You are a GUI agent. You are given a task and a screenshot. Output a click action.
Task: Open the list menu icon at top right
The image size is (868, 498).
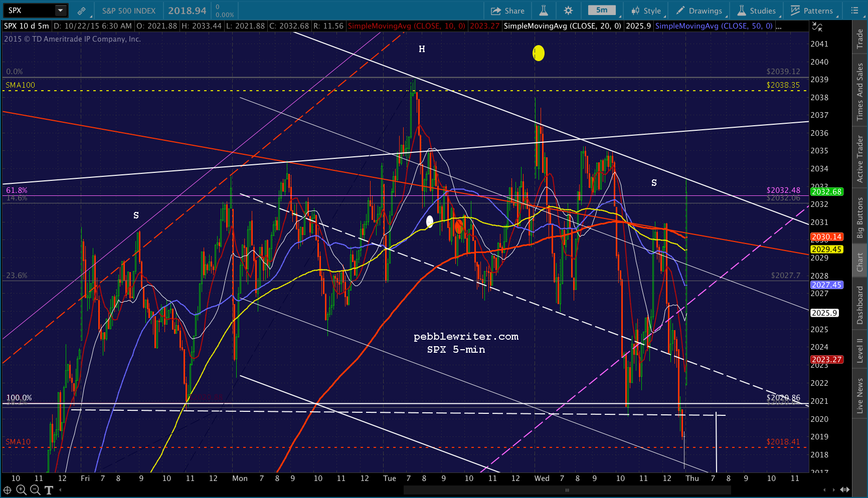click(x=855, y=11)
